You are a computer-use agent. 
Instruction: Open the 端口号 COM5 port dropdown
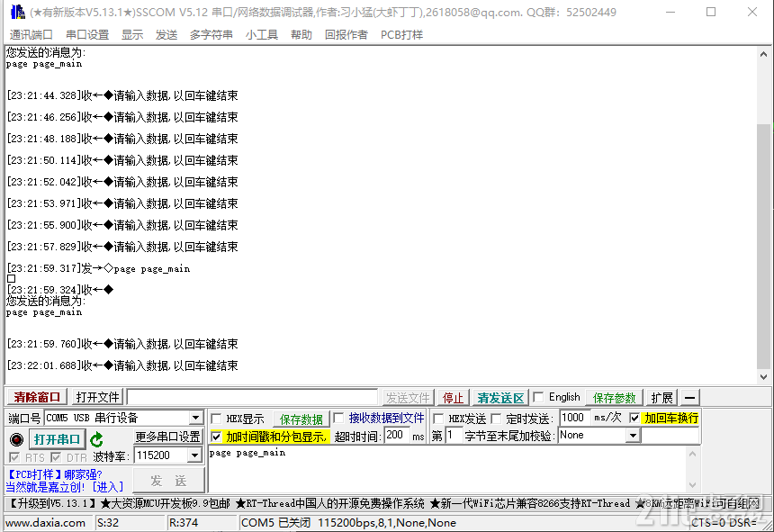pyautogui.click(x=196, y=418)
